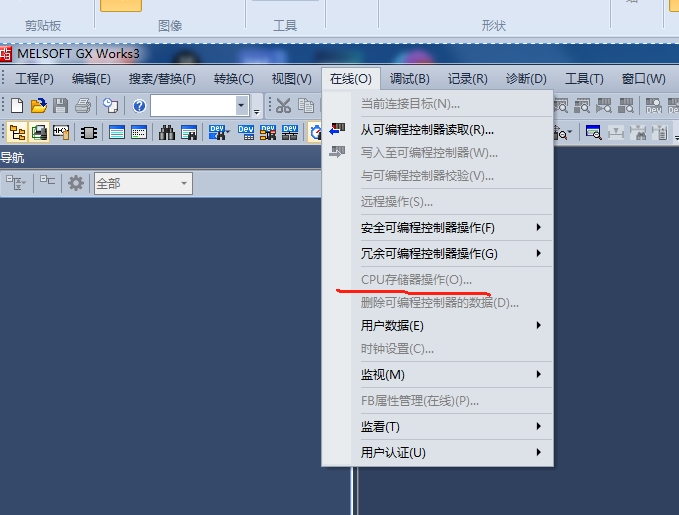679x515 pixels.
Task: Open the 调试(B) menu
Action: tap(409, 79)
